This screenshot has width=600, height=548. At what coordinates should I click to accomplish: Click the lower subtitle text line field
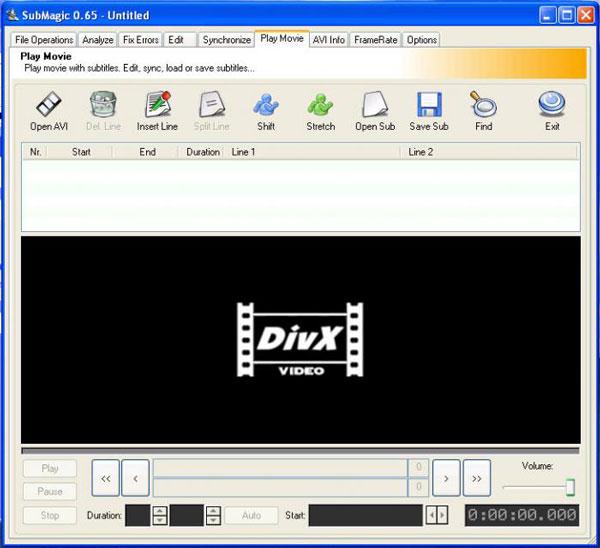280,488
